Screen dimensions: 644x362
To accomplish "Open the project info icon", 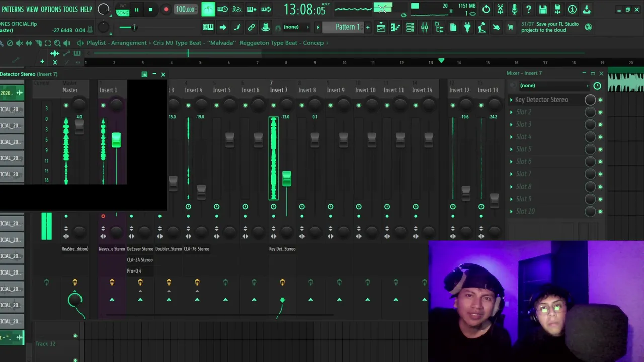I will point(572,9).
